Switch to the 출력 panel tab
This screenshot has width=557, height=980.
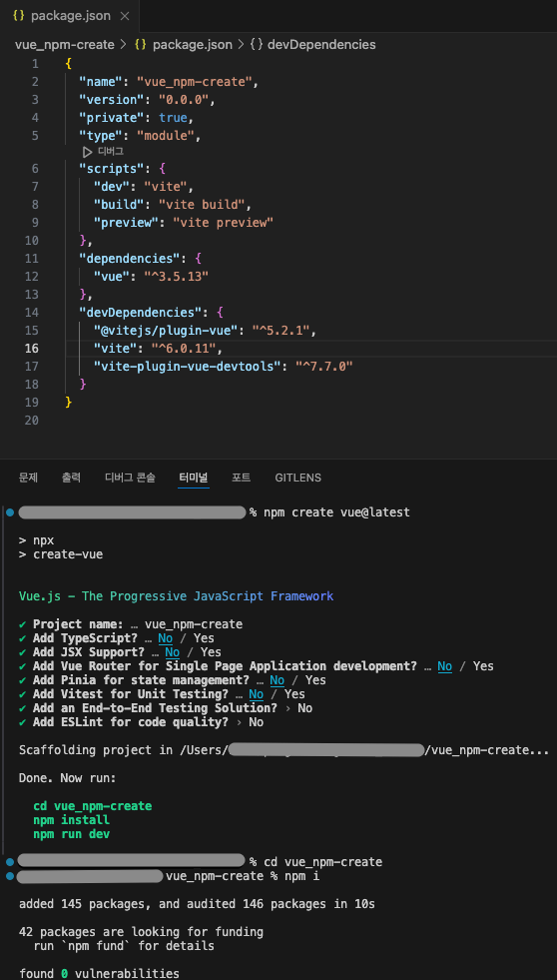point(71,478)
